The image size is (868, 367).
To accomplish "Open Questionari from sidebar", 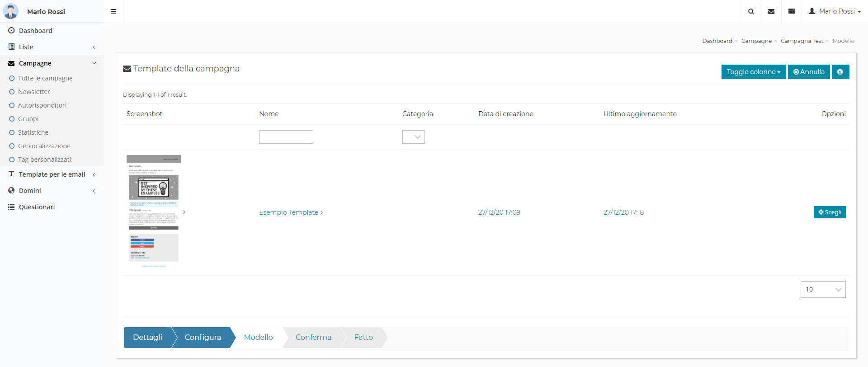I will [x=37, y=207].
